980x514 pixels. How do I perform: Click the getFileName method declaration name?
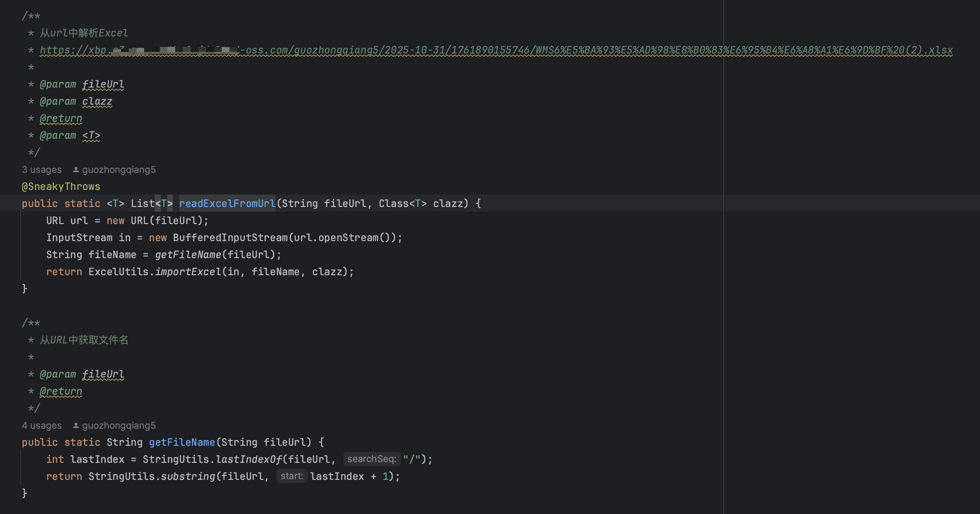[182, 442]
